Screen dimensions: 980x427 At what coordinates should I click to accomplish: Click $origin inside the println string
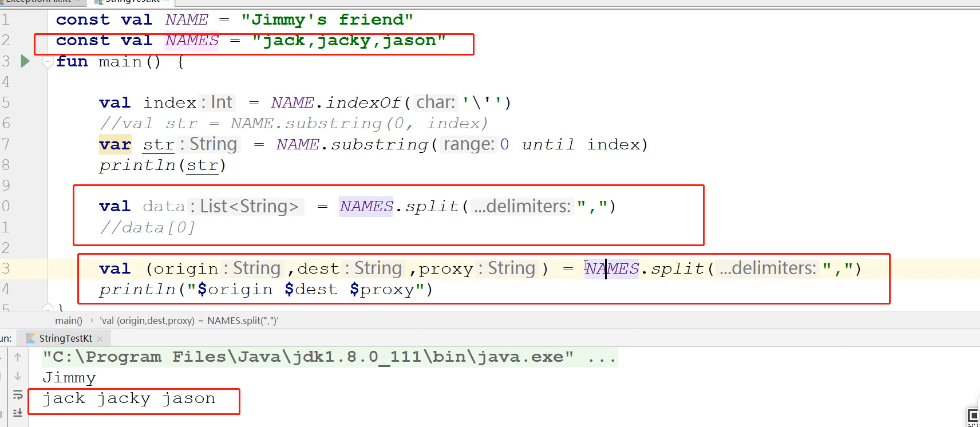[x=235, y=290]
